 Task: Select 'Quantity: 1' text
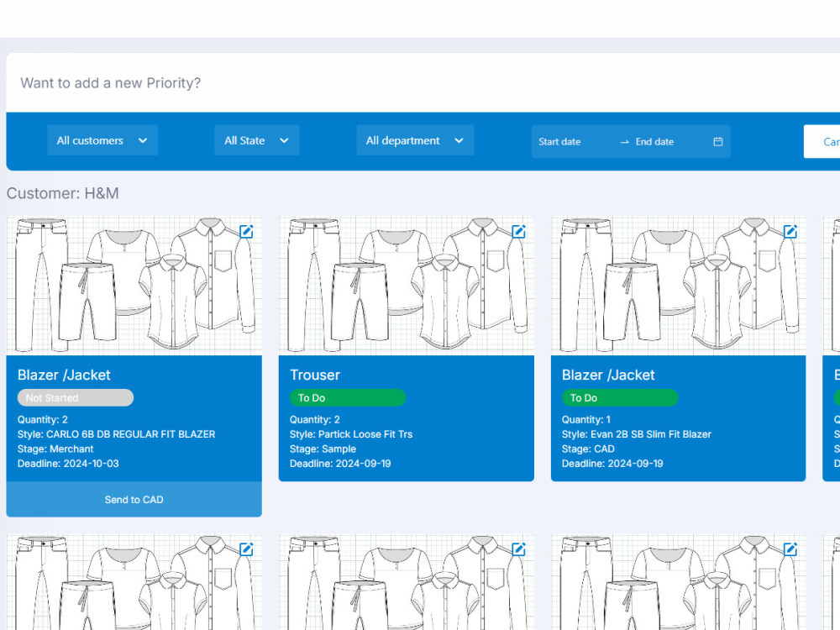[586, 419]
